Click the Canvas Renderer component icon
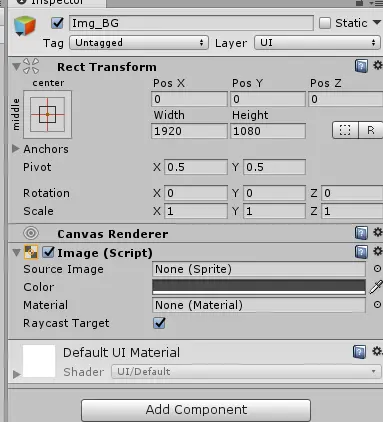Screen dimensions: 383x422 pyautogui.click(x=31, y=233)
